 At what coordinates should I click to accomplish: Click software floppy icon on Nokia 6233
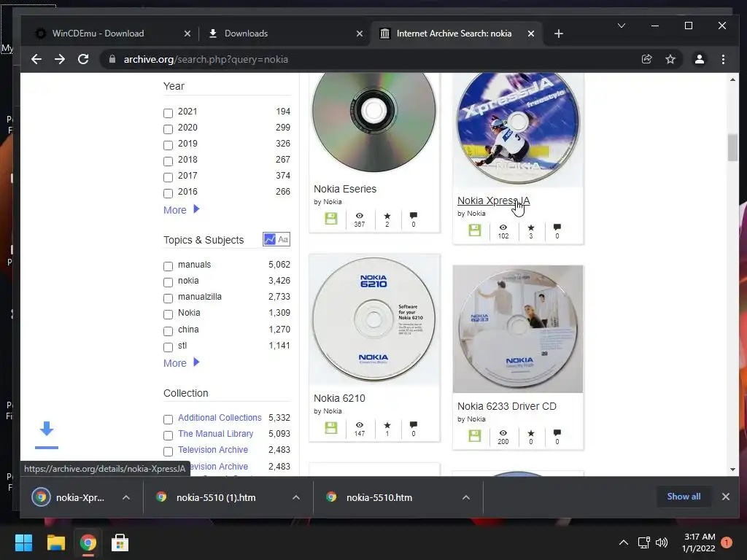(474, 436)
